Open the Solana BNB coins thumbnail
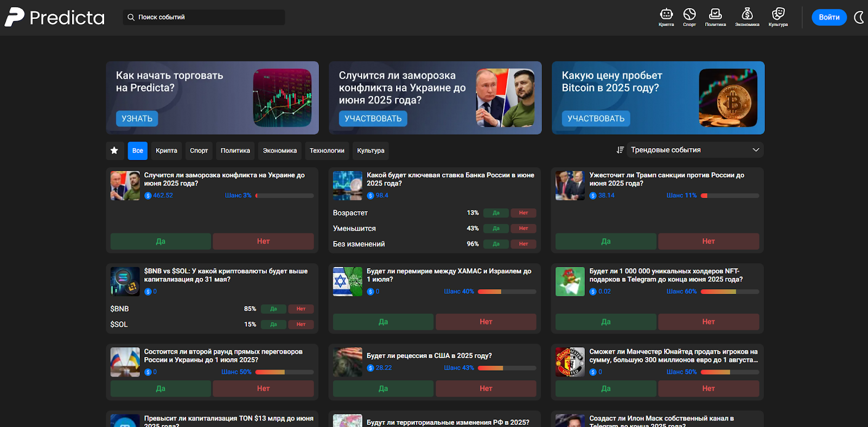Image resolution: width=868 pixels, height=427 pixels. [x=125, y=282]
